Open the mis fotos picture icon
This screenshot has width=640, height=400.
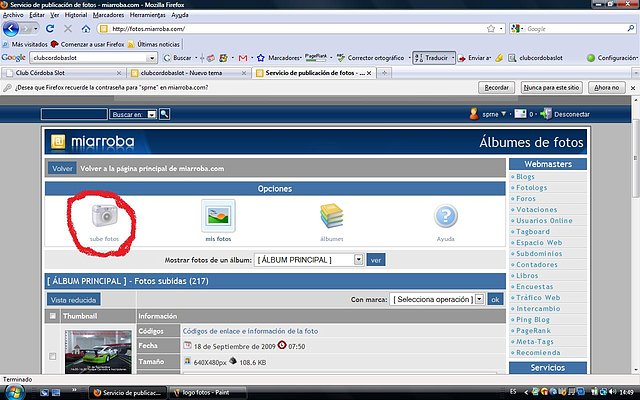point(218,216)
